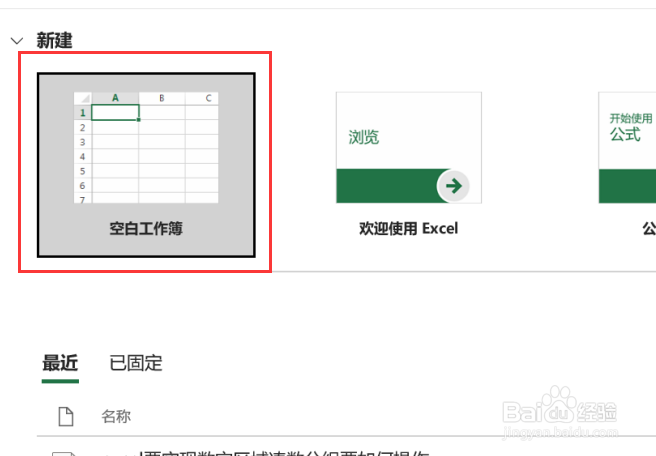Click green banner of 公式 tutorial thumbnail

(627, 186)
